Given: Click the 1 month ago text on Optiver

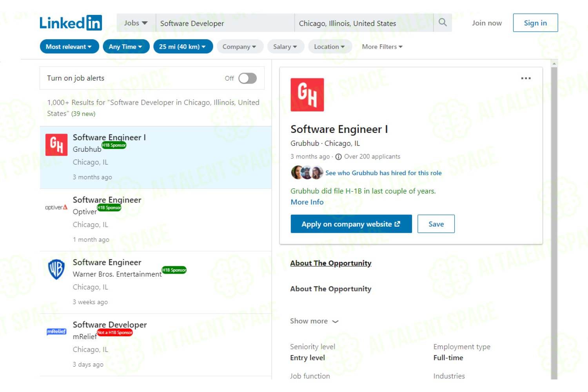Looking at the screenshot, I should click(91, 240).
